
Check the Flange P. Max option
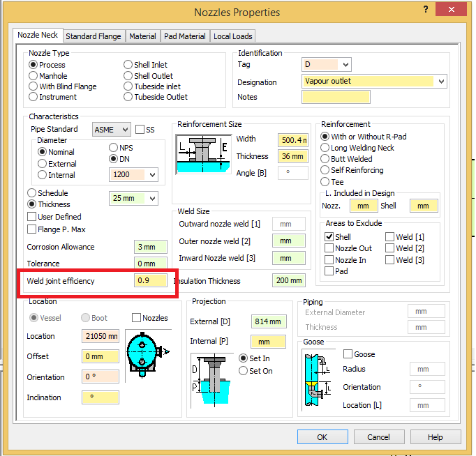click(x=32, y=229)
